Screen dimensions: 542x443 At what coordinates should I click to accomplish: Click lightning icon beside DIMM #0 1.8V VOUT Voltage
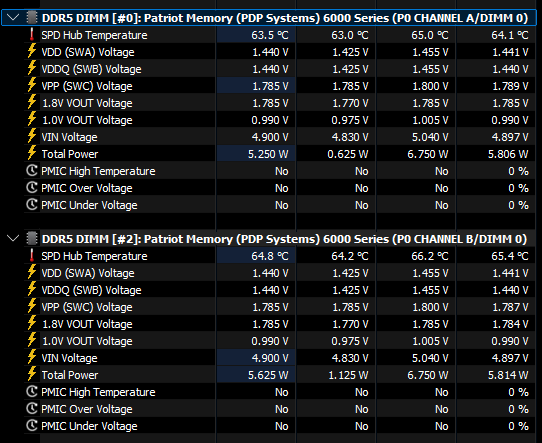(32, 102)
